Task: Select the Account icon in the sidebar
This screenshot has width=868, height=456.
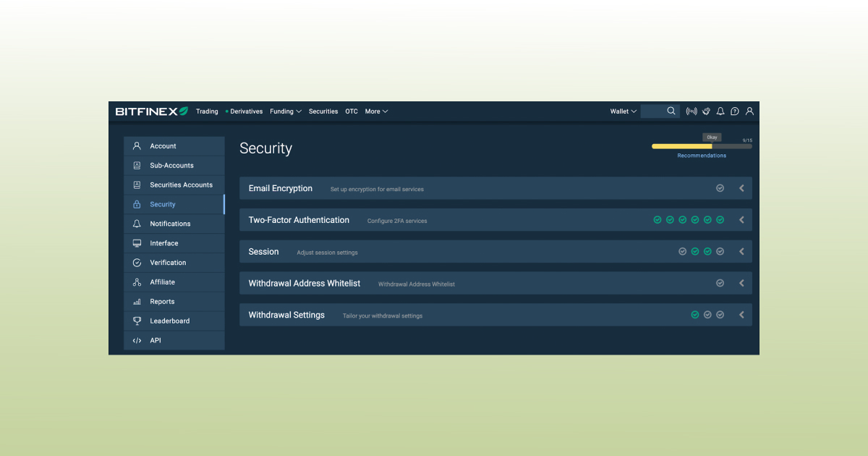Action: pyautogui.click(x=137, y=145)
